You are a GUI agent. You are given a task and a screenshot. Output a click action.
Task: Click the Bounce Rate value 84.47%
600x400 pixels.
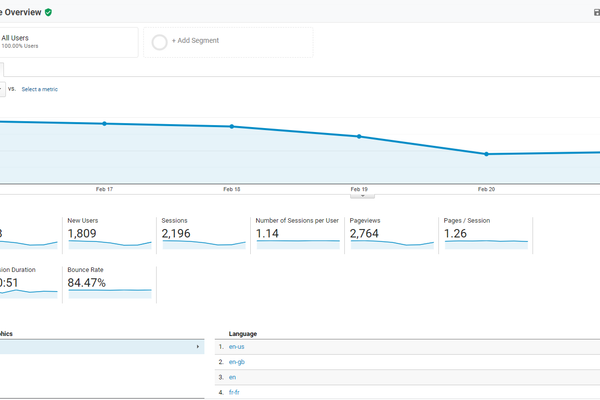point(86,283)
